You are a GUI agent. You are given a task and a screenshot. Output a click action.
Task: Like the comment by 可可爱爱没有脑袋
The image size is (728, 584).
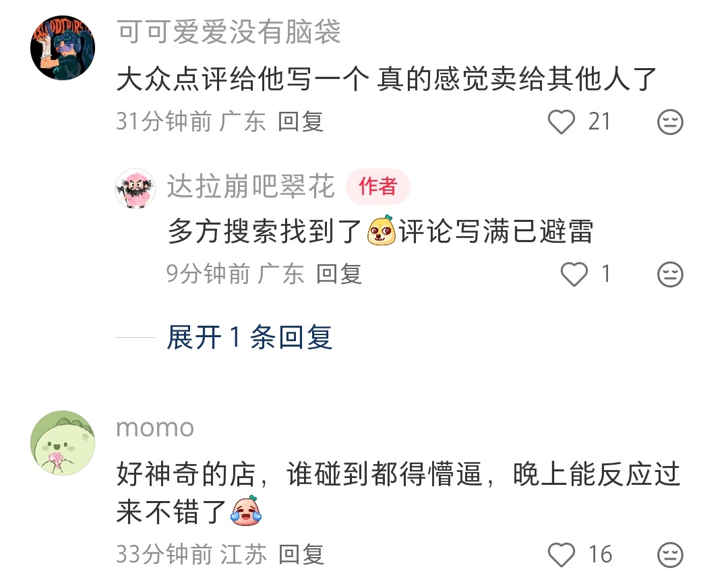click(562, 122)
